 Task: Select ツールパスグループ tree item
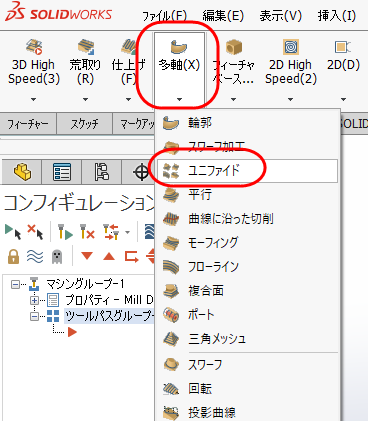click(x=109, y=316)
